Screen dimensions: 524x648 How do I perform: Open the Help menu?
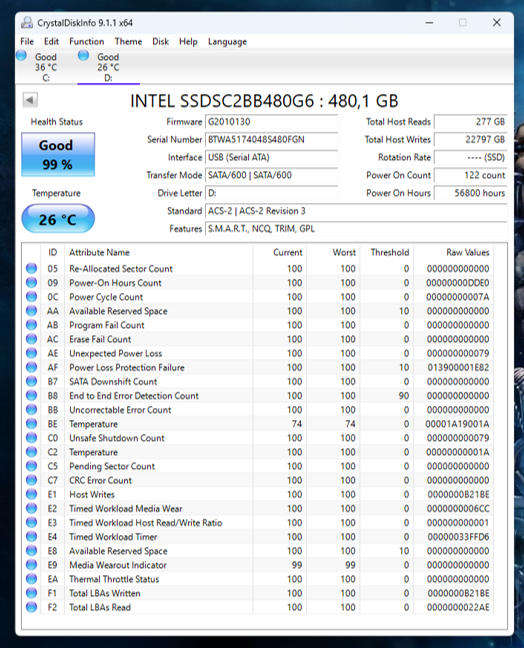(188, 42)
